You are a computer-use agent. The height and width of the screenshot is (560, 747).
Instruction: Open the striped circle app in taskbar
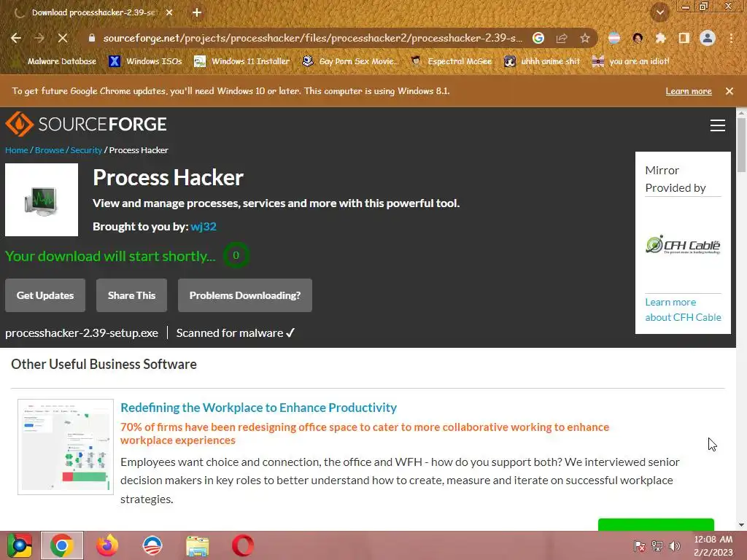coord(152,545)
